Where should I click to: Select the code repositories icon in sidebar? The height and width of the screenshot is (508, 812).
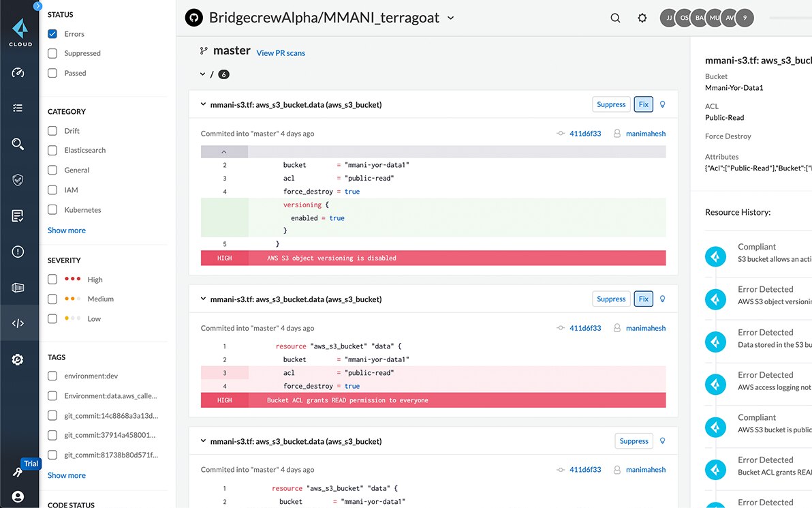tap(18, 323)
